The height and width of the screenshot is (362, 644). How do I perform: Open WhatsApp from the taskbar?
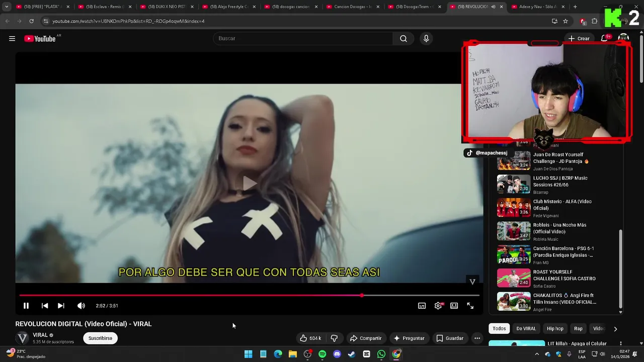tap(381, 354)
